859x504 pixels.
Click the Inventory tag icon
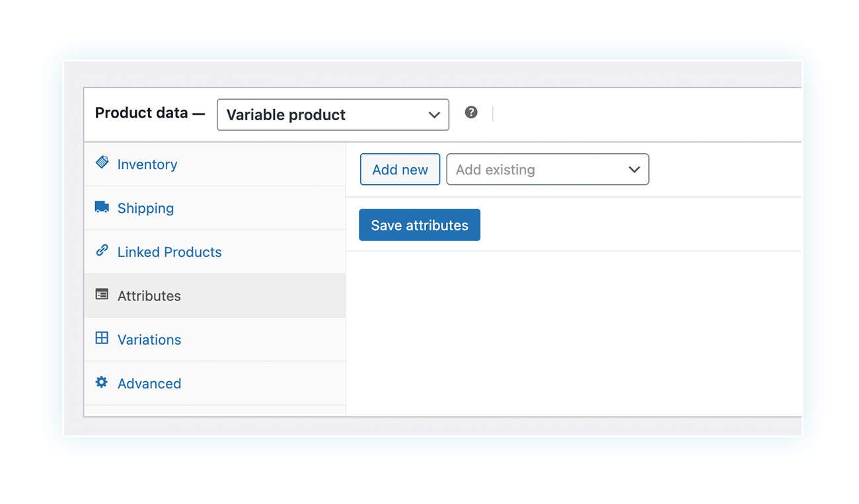(102, 162)
